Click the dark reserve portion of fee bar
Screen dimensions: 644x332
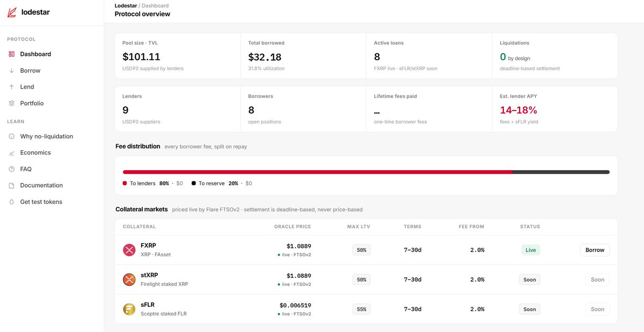click(561, 172)
